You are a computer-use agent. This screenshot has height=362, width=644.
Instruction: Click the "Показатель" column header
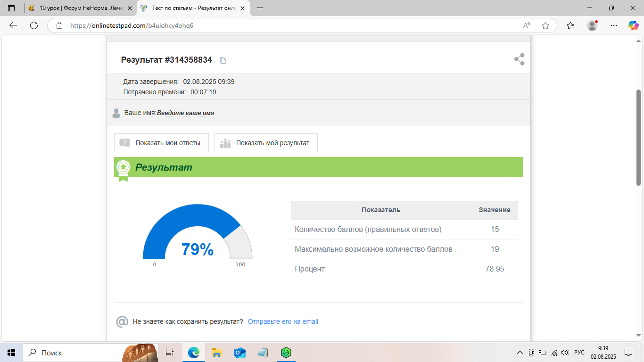[x=381, y=210]
